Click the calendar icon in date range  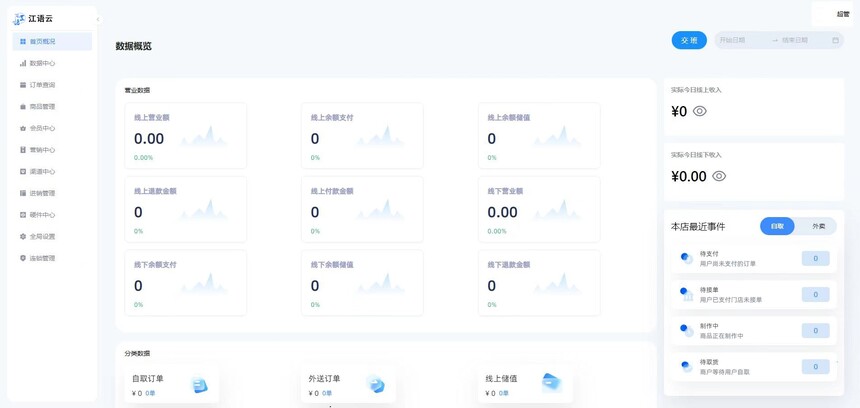pyautogui.click(x=835, y=41)
